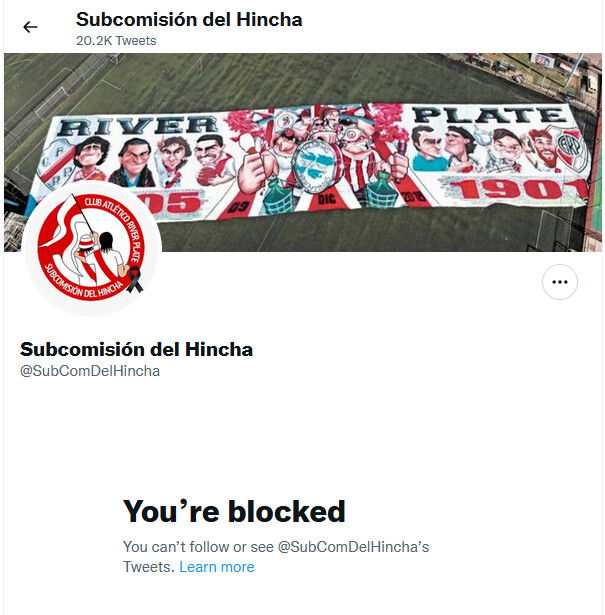Click the black mourning ribbon on avatar

(134, 279)
